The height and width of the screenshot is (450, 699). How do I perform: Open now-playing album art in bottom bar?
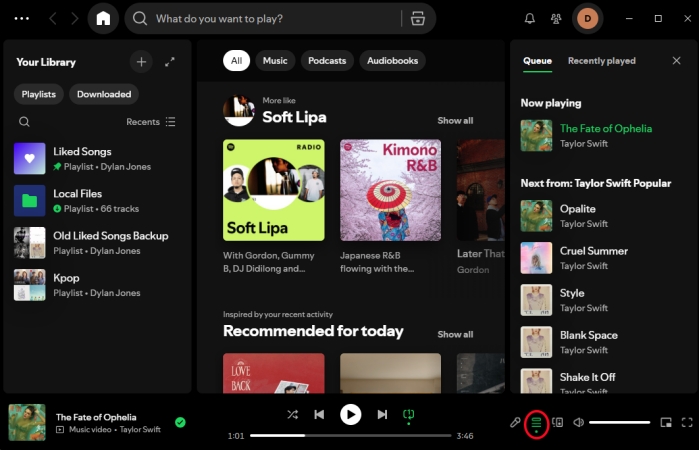(27, 422)
